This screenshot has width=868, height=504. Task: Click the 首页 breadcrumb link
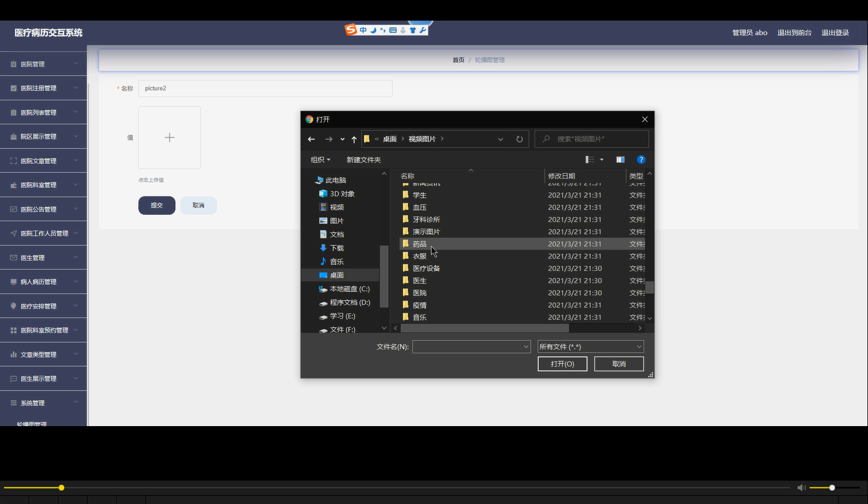point(459,60)
